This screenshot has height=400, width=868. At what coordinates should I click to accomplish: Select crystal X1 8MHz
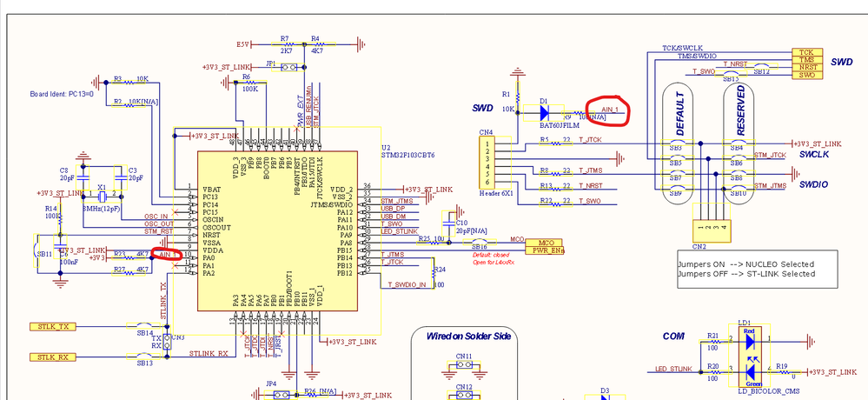tap(102, 197)
